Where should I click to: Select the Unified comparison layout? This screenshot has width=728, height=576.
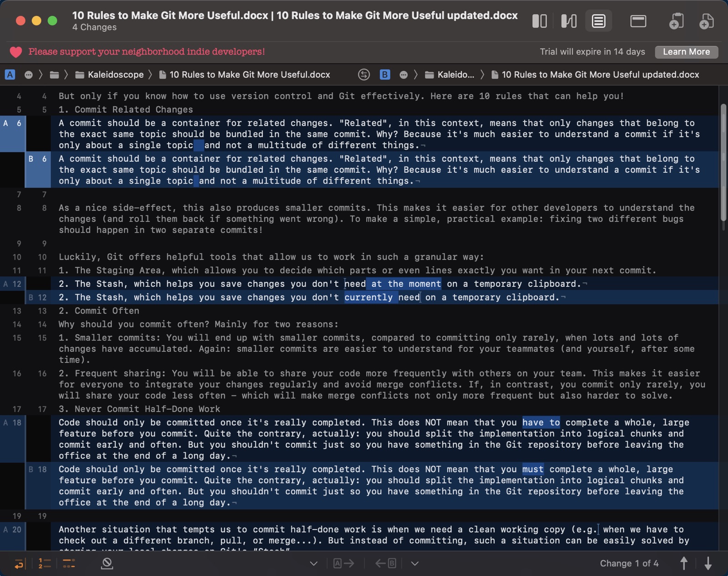pyautogui.click(x=599, y=20)
